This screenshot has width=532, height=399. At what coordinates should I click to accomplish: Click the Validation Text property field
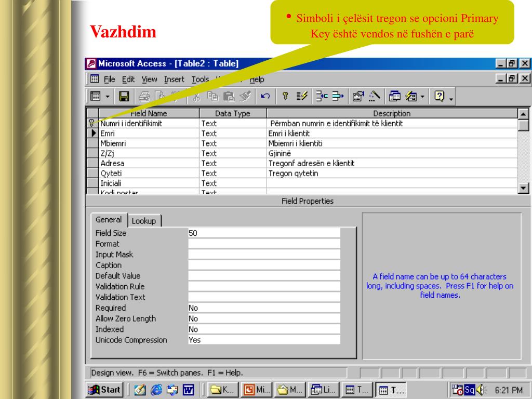[x=264, y=297]
